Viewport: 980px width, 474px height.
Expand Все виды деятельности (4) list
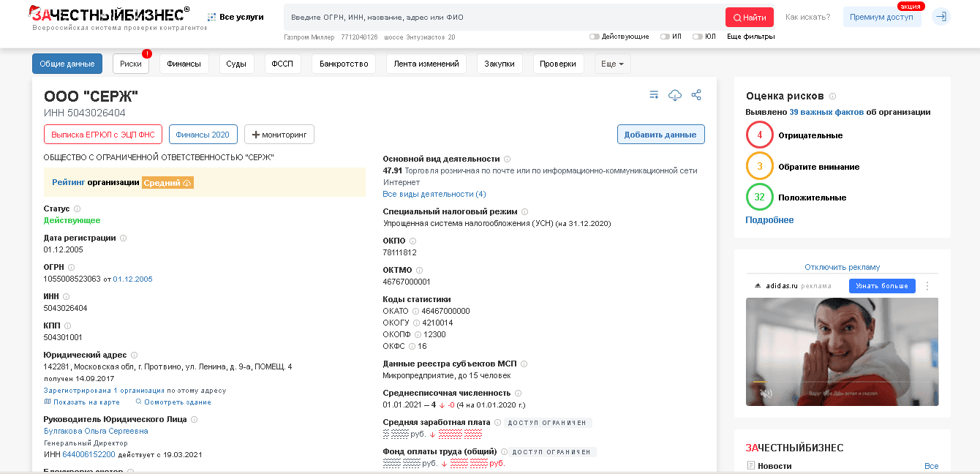coord(434,194)
